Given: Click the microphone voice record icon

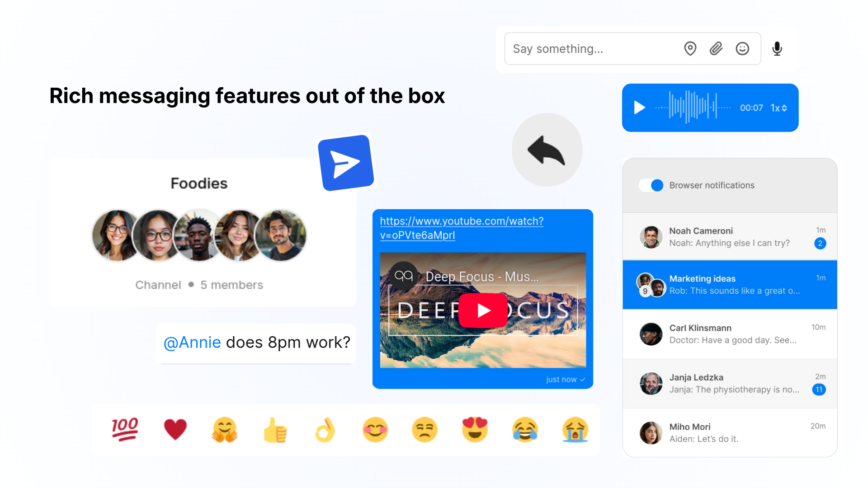Looking at the screenshot, I should pyautogui.click(x=777, y=48).
